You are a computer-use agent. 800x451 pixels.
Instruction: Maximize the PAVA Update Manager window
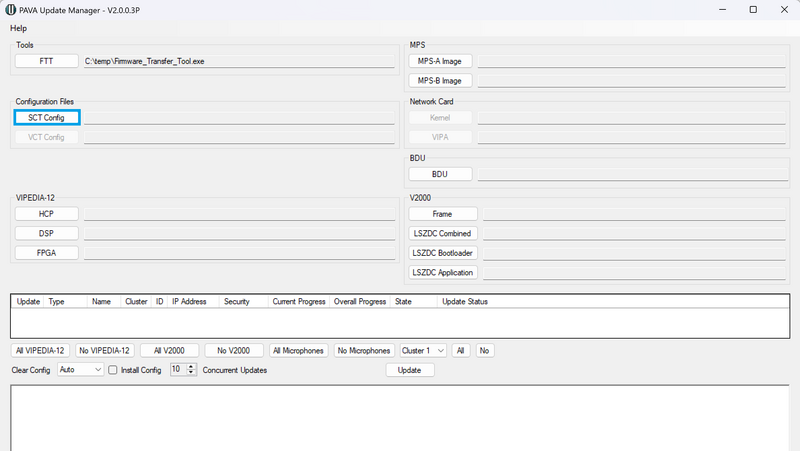[753, 10]
